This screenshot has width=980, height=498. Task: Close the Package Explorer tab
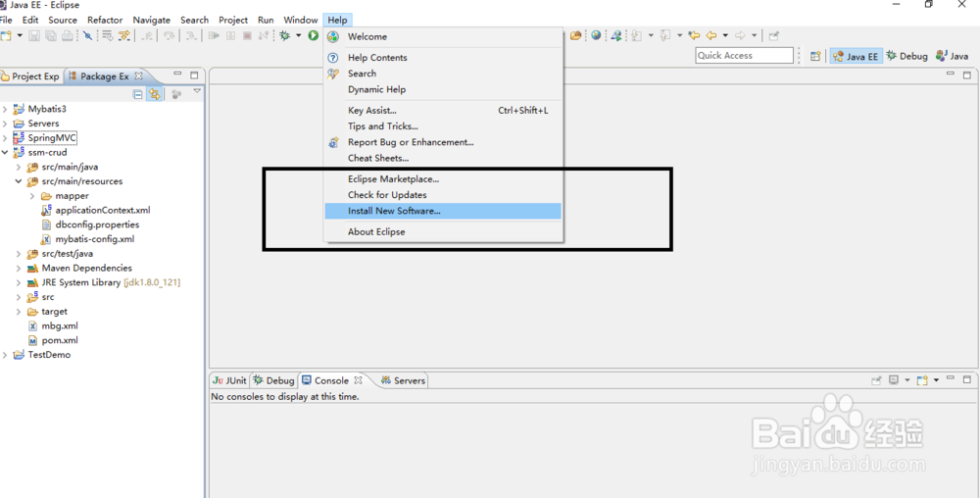pyautogui.click(x=139, y=75)
